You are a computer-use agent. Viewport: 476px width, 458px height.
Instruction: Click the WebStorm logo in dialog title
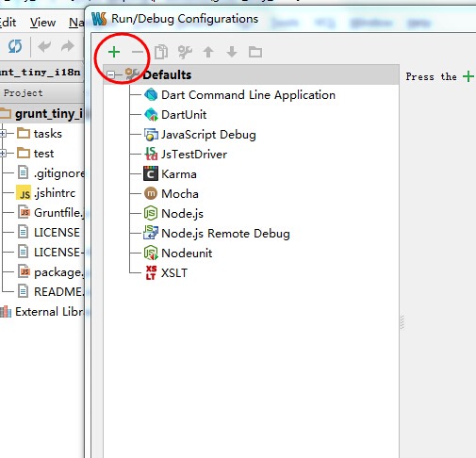[x=99, y=19]
